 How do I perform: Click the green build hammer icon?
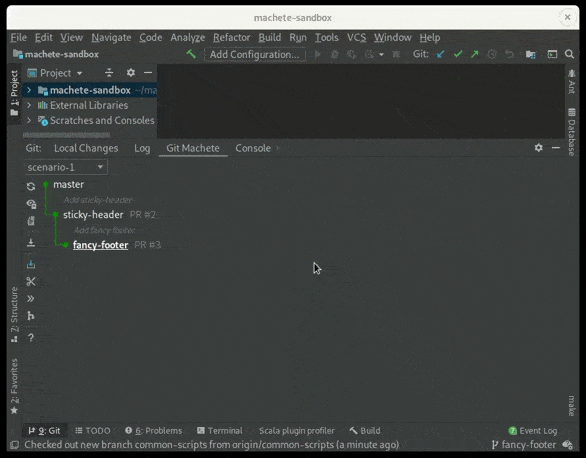click(x=191, y=55)
